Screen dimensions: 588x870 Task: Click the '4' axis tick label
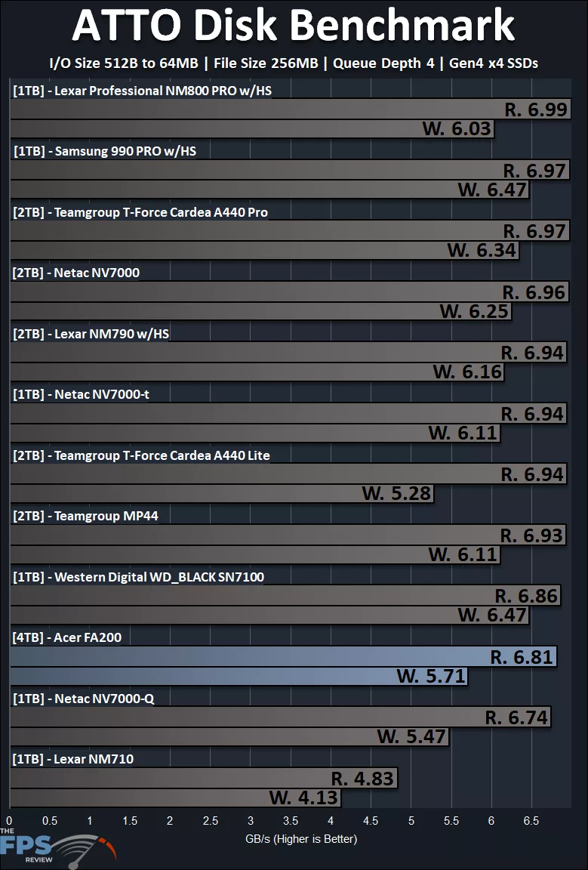pyautogui.click(x=331, y=821)
